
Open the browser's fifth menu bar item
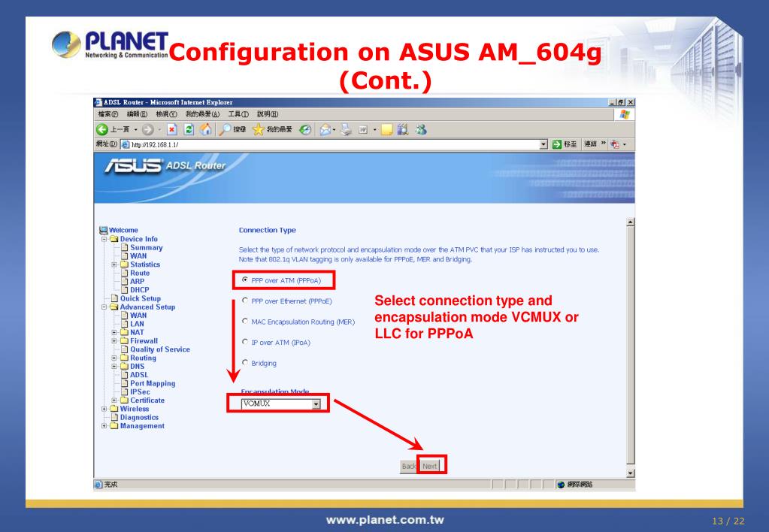pos(238,113)
